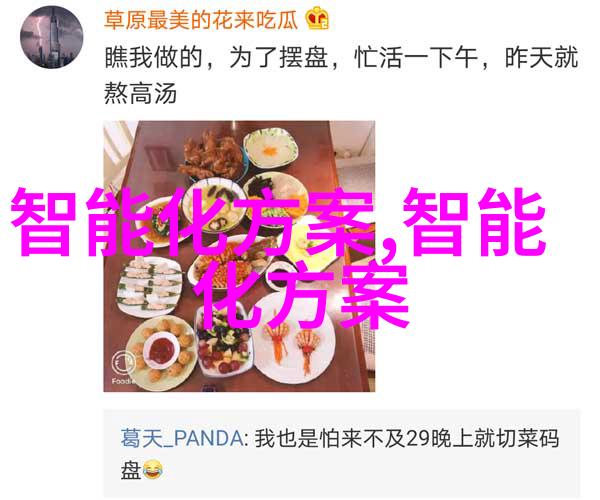
Task: Click the fried croquette balls plate
Action: point(162,349)
